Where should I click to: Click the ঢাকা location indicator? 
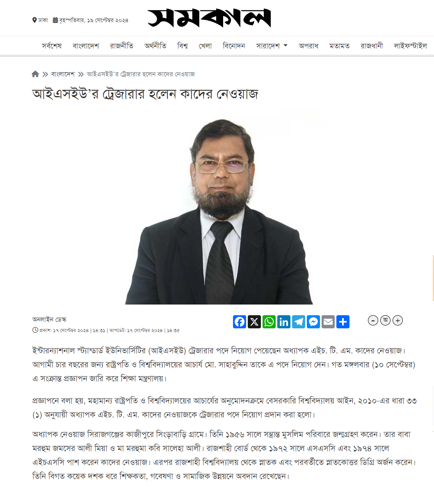tap(40, 20)
